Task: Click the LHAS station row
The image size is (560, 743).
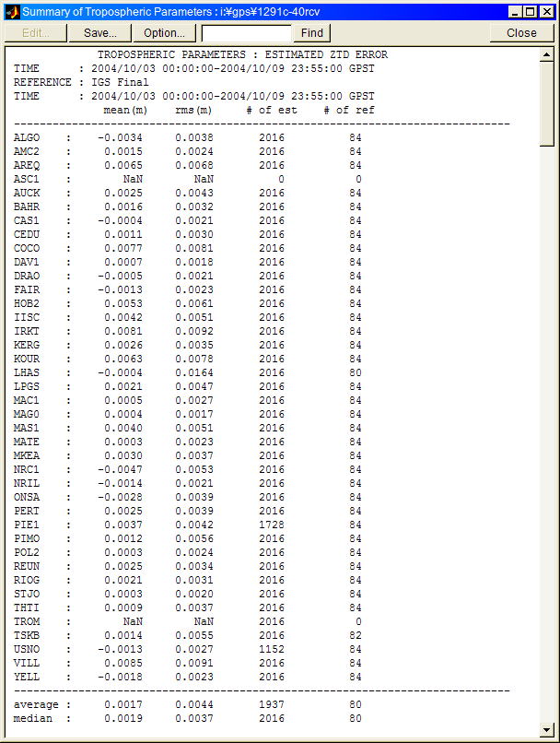Action: click(184, 372)
